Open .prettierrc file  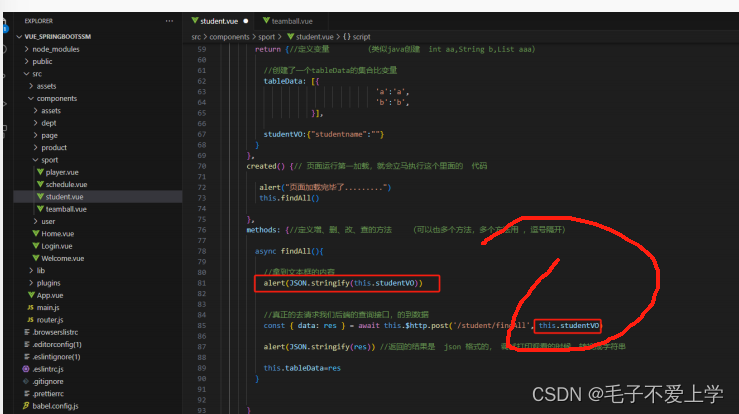[48, 394]
